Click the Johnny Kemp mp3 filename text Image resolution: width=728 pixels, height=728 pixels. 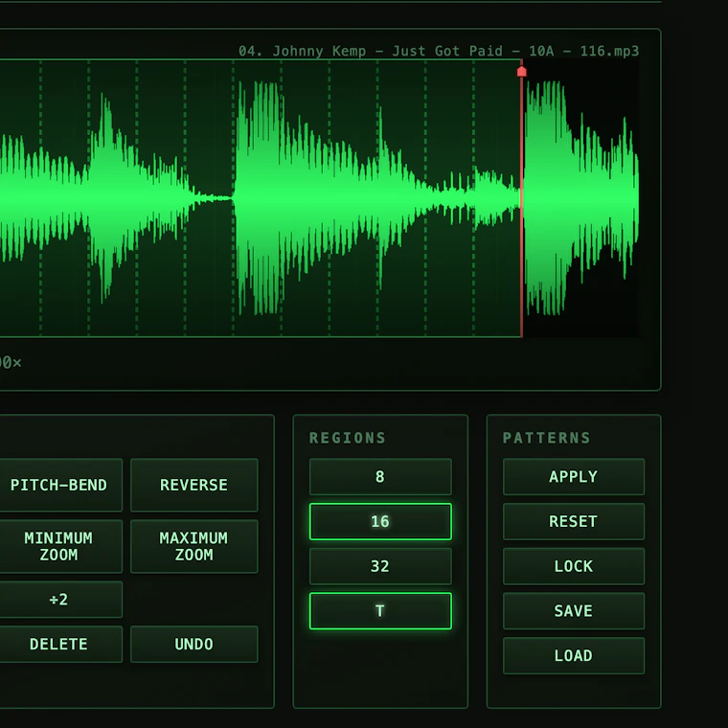pyautogui.click(x=439, y=51)
